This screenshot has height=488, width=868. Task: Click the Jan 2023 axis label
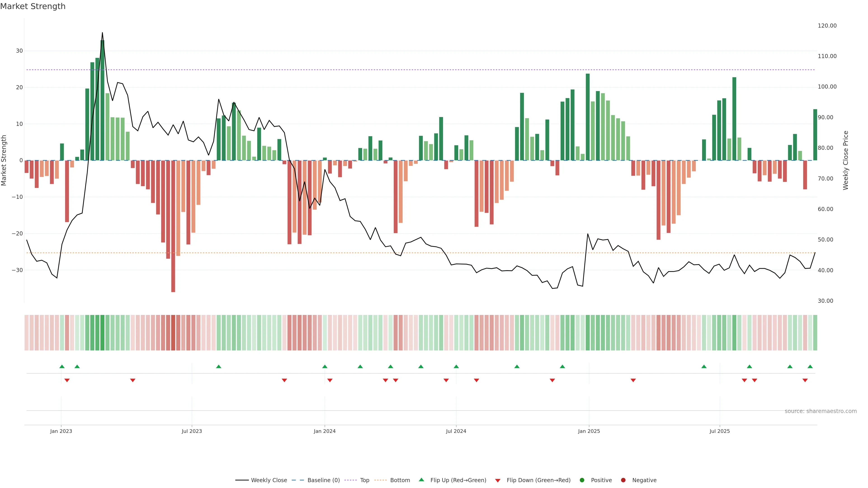(x=61, y=431)
